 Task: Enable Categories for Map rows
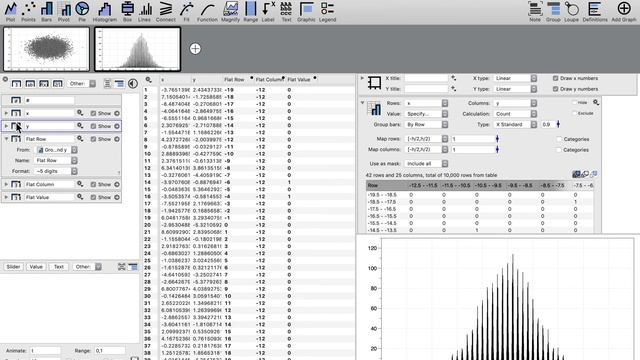pos(559,139)
